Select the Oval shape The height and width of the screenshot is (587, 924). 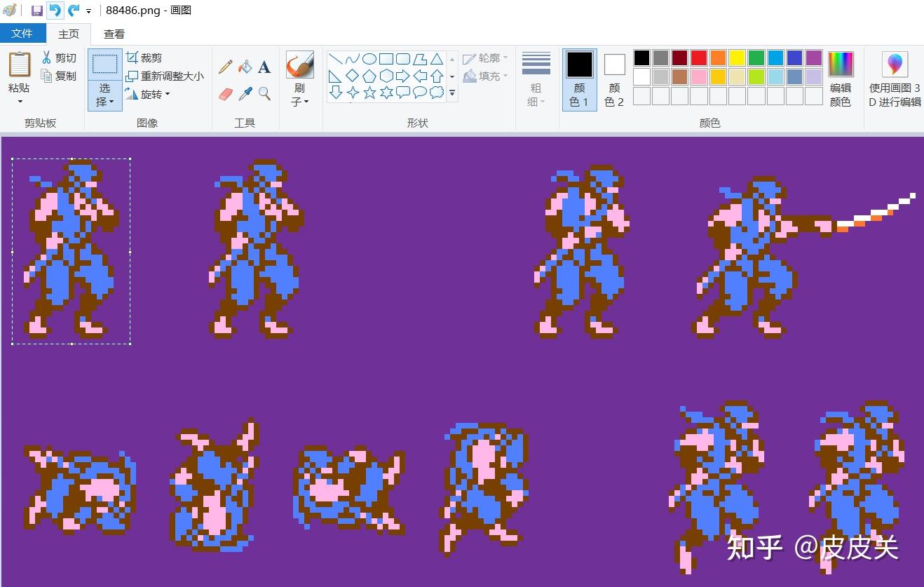[369, 59]
